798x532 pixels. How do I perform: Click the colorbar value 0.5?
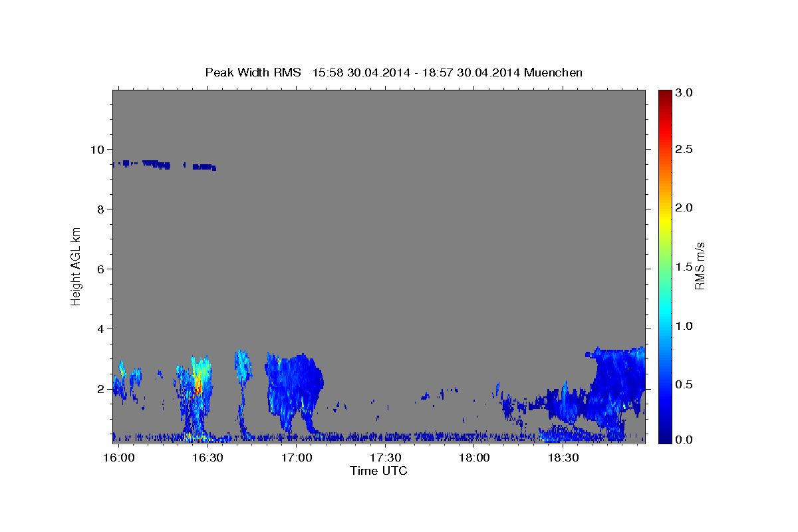(x=684, y=384)
